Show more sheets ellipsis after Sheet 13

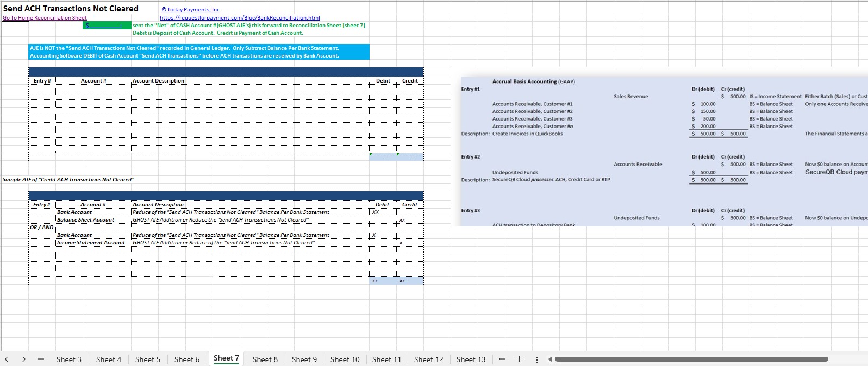coord(502,359)
